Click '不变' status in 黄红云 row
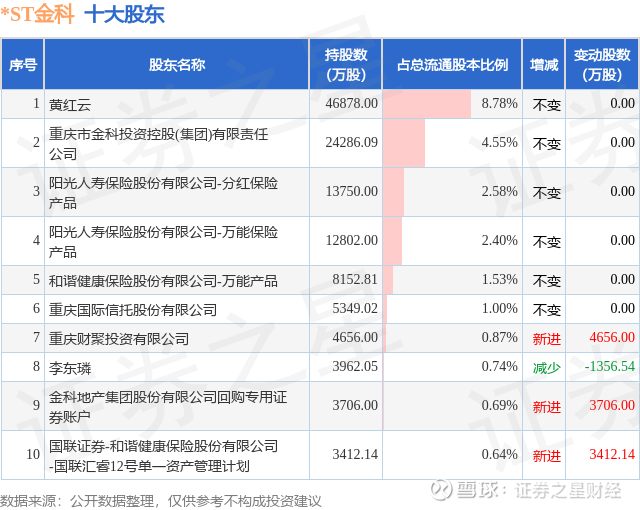The image size is (640, 510). pos(547,105)
